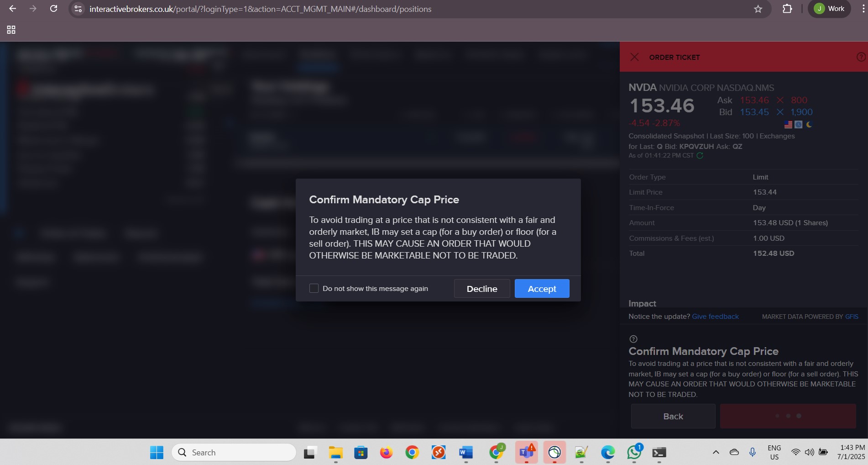Click the overnight moon icon
The image size is (868, 465).
pyautogui.click(x=809, y=124)
